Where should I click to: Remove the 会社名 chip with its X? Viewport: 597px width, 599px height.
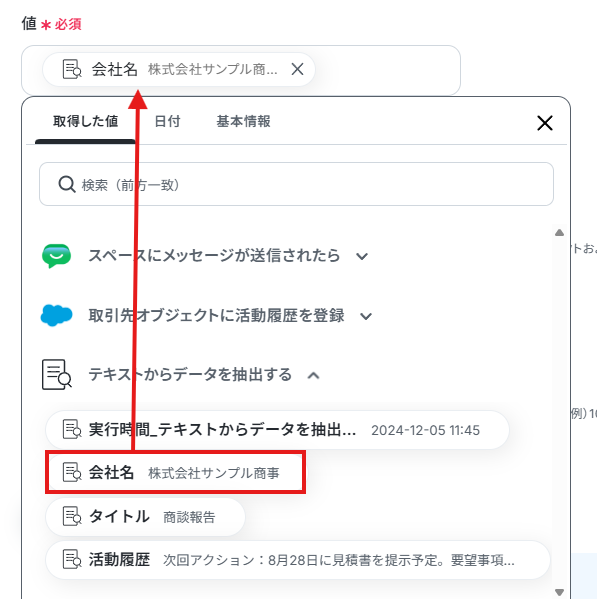click(x=297, y=69)
